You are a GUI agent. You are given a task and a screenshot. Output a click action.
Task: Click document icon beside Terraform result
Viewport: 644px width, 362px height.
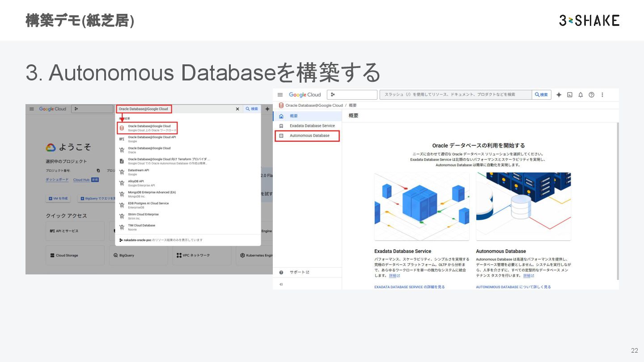tap(122, 161)
